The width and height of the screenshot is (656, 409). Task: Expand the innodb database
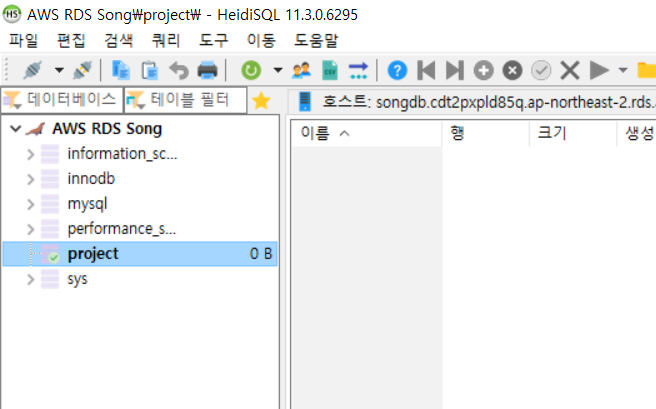(x=31, y=179)
